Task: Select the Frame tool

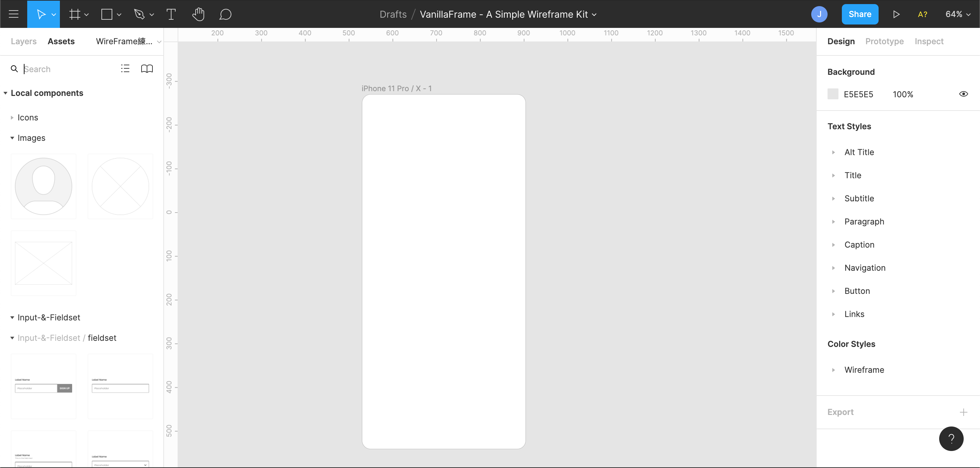Action: 75,14
